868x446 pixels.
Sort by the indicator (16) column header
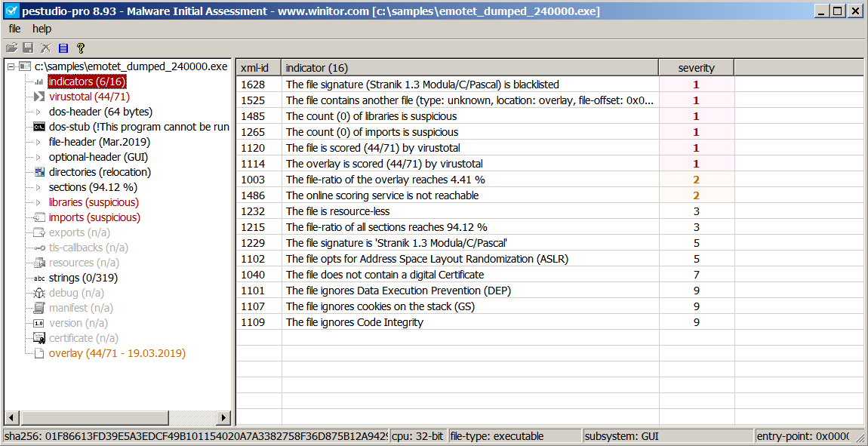[469, 68]
